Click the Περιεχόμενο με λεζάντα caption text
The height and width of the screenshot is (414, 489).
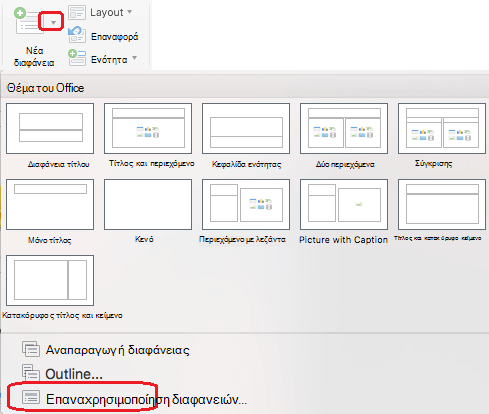coord(242,240)
